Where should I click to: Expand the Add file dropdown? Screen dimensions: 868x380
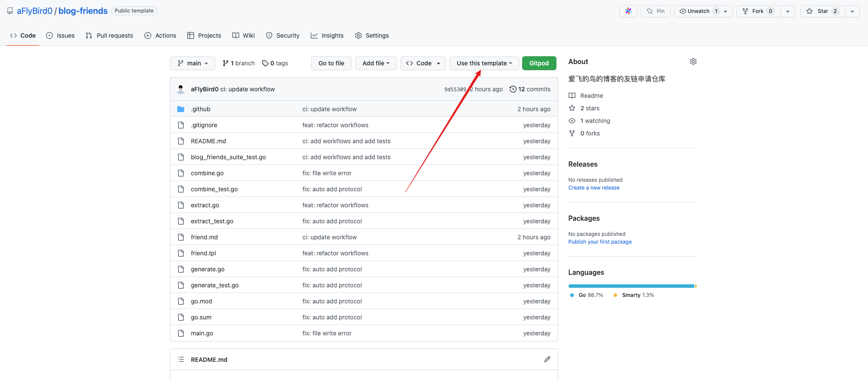tap(376, 63)
